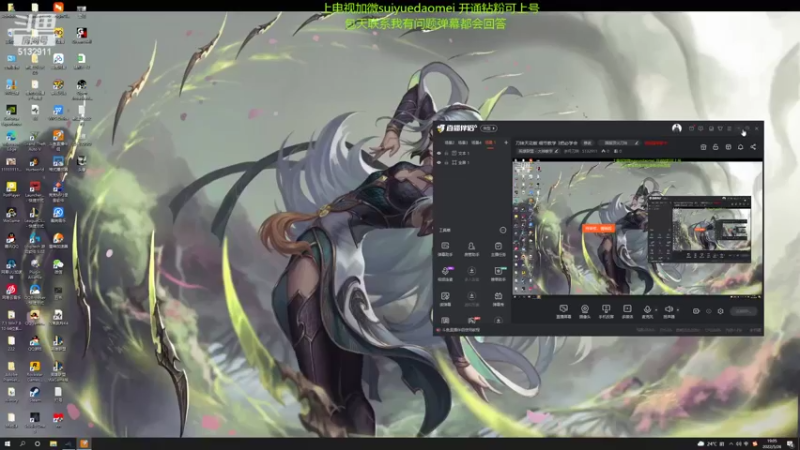Open the live mode selector pill beside the logo

489,128
